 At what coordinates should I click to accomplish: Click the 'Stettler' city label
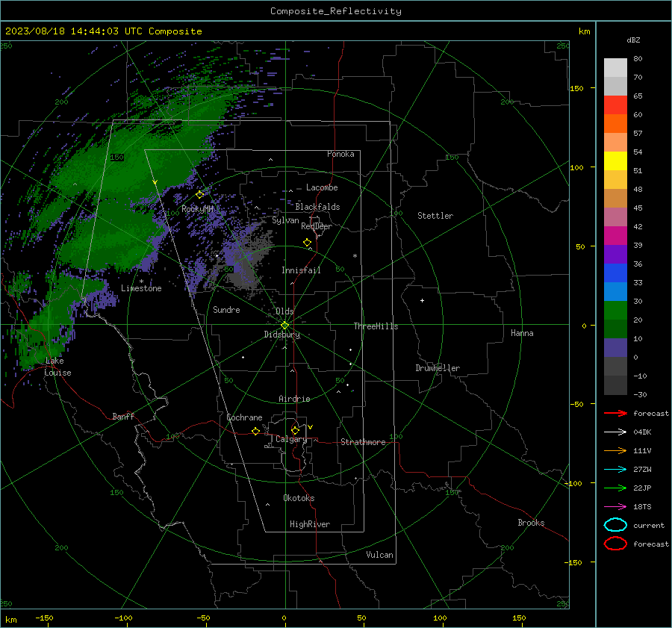[x=435, y=216]
